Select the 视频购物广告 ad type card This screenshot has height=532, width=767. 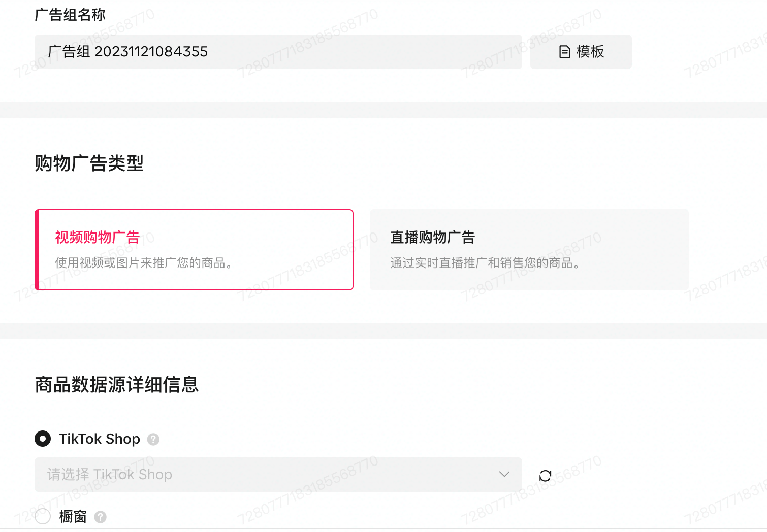[x=194, y=249]
